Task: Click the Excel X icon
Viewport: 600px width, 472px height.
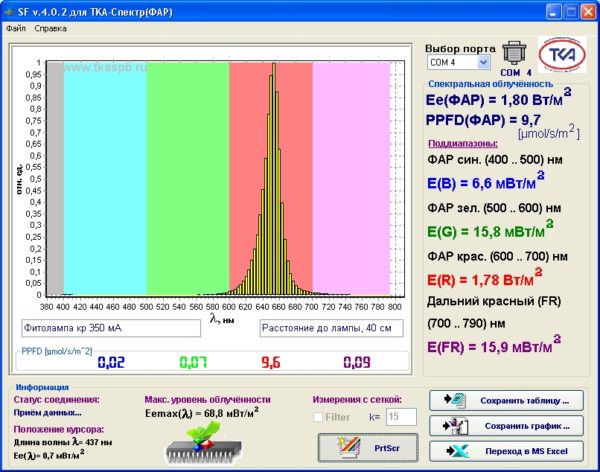Action: [458, 451]
